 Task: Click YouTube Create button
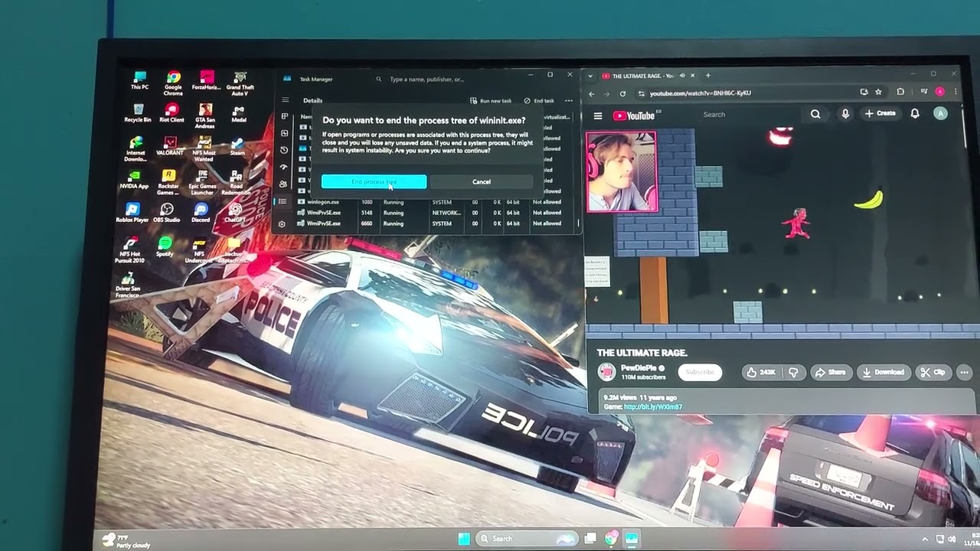coord(880,113)
